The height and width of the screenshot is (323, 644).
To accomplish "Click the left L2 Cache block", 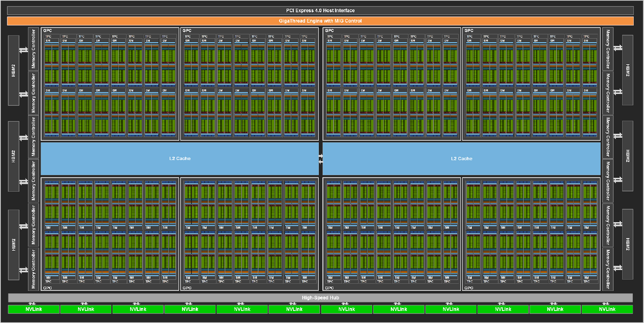I will pos(180,159).
